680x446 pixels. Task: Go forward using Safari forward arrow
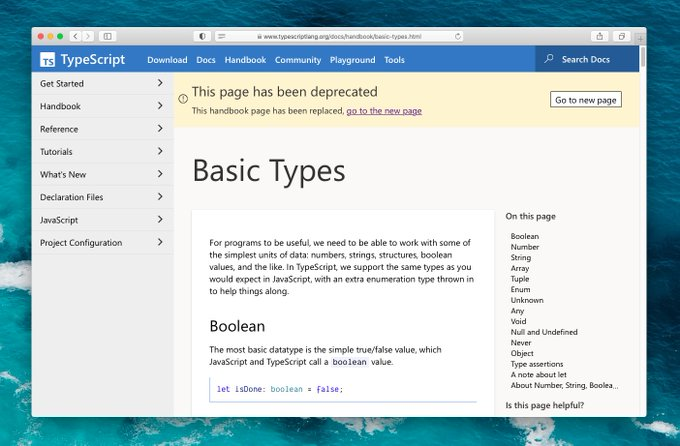(88, 36)
